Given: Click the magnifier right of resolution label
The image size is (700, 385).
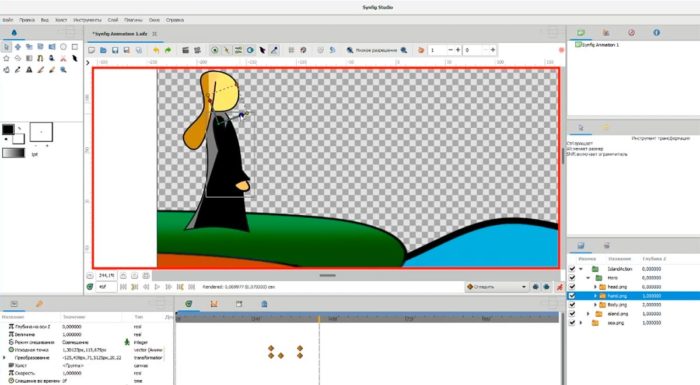Looking at the screenshot, I should pos(404,50).
